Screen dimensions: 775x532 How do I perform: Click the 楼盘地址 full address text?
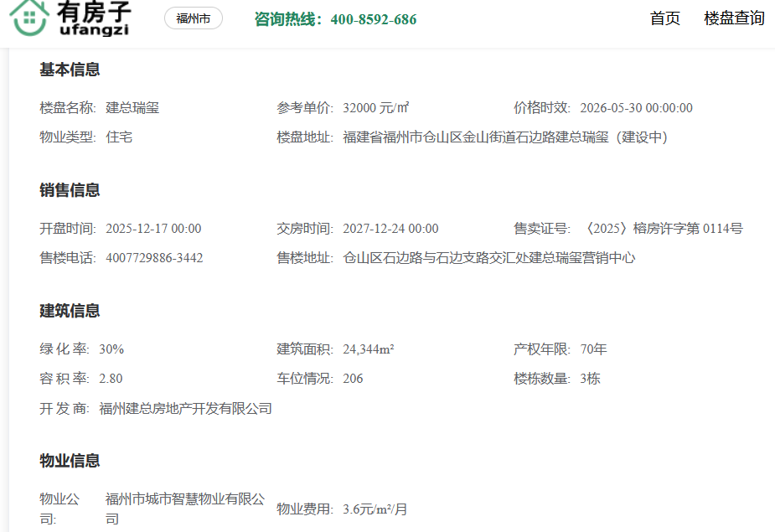click(505, 137)
